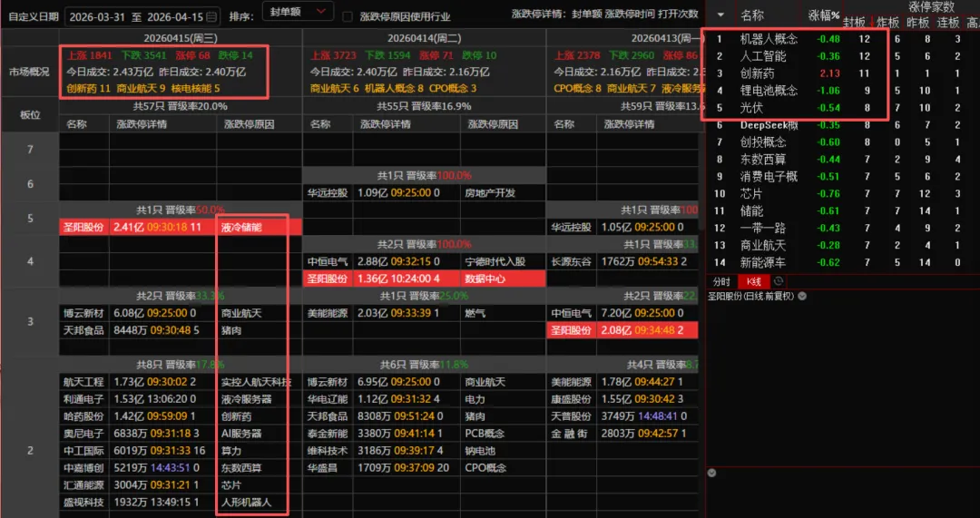Image resolution: width=980 pixels, height=518 pixels.
Task: Click 金 融 街 stock name
Action: pyautogui.click(x=571, y=434)
